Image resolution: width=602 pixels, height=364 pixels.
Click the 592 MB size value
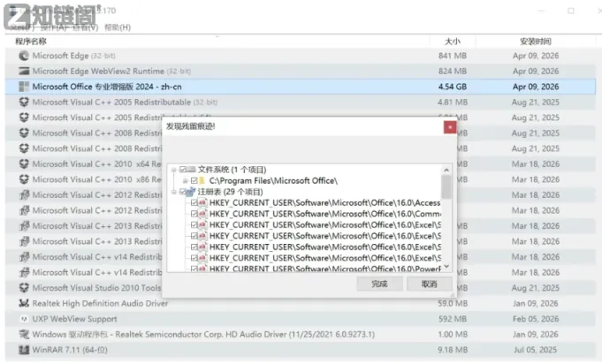453,319
